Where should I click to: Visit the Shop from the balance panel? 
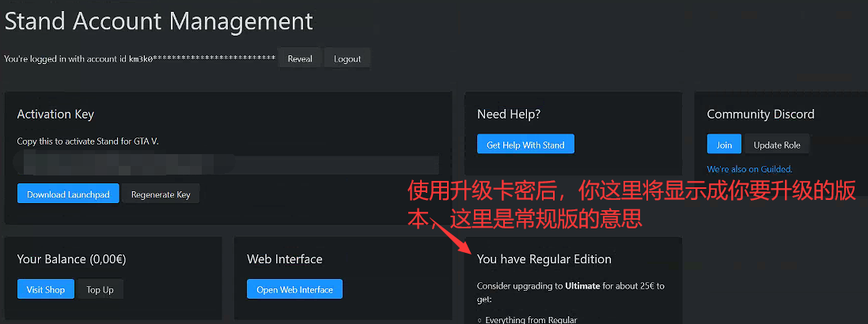point(46,289)
